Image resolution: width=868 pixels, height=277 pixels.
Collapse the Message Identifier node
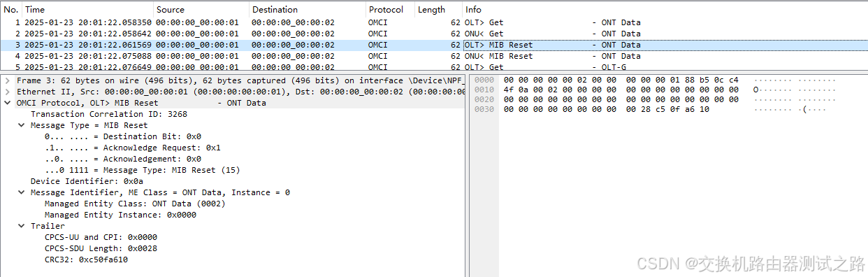pyautogui.click(x=22, y=192)
